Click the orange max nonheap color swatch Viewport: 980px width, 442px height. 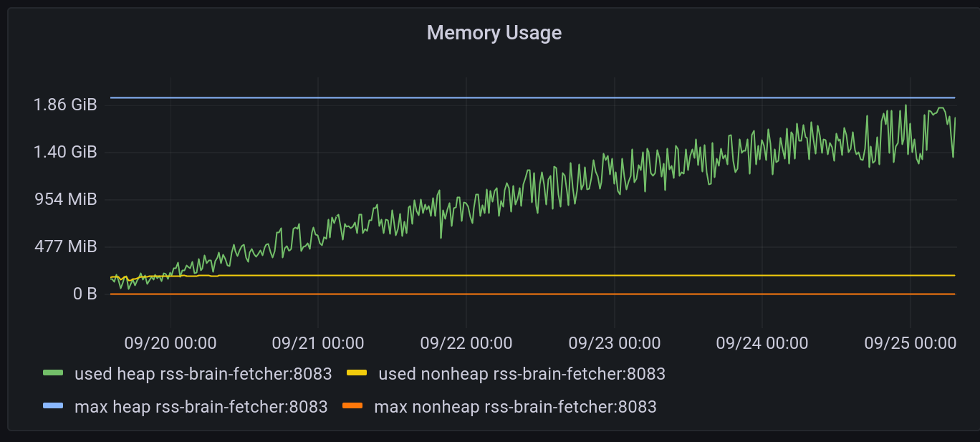pyautogui.click(x=353, y=406)
